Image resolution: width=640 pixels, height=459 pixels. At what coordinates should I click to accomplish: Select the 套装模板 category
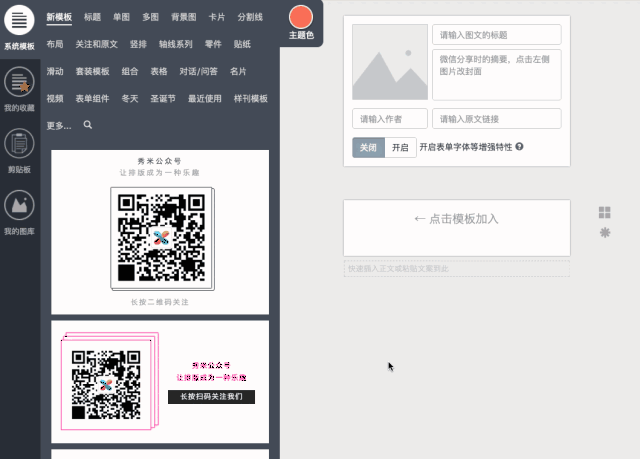coord(92,71)
